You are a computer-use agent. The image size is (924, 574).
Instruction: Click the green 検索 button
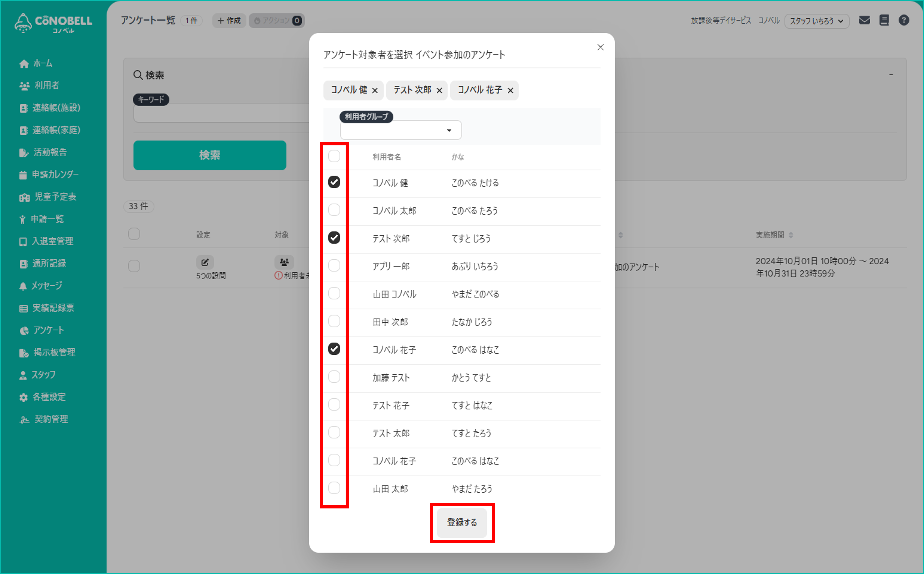coord(210,155)
